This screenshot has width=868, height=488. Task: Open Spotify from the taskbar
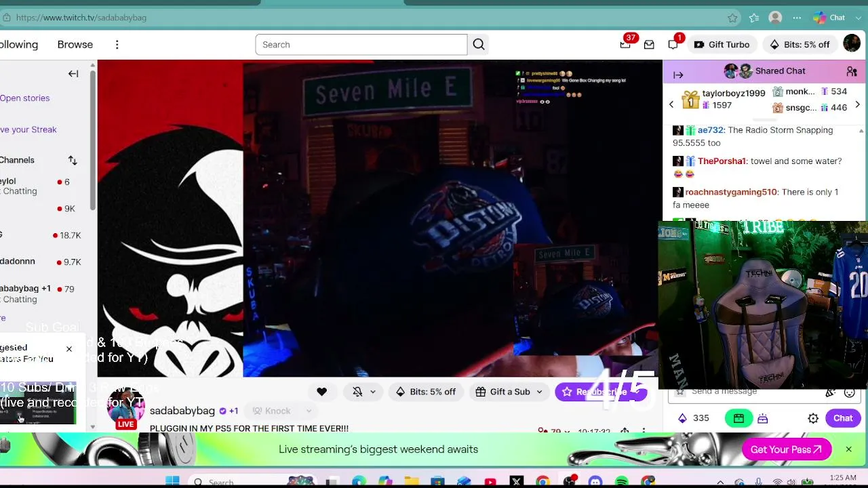(x=622, y=482)
